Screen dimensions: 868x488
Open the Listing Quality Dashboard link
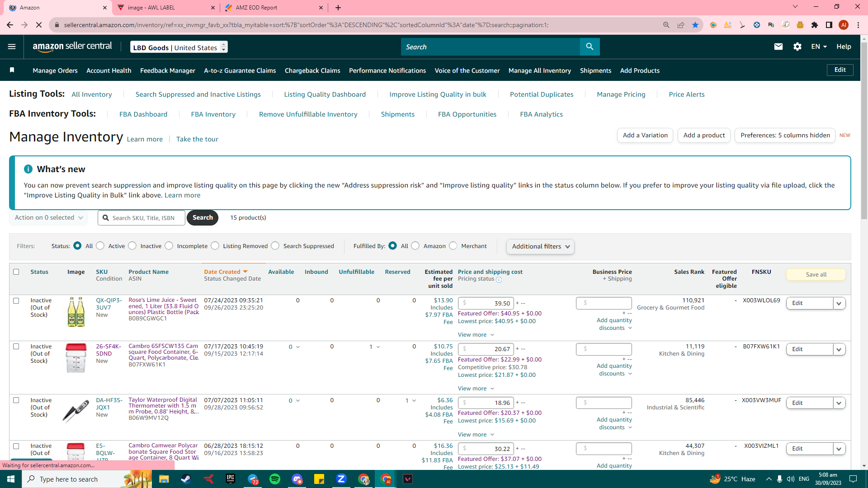click(325, 94)
